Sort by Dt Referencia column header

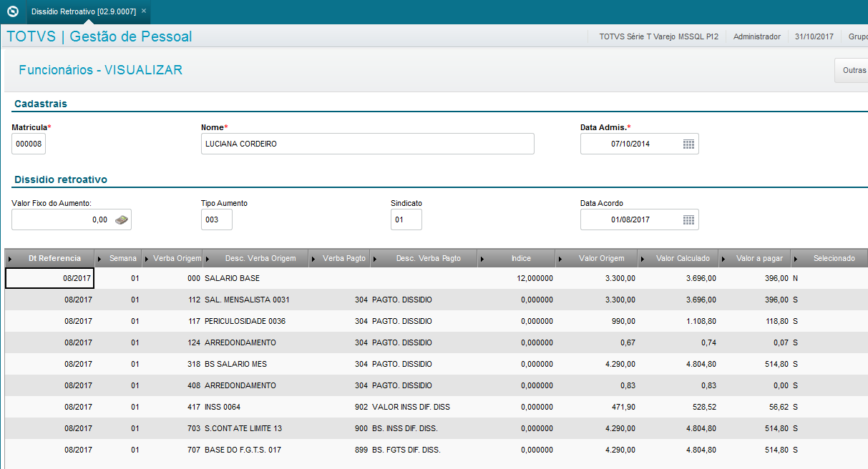click(x=49, y=258)
